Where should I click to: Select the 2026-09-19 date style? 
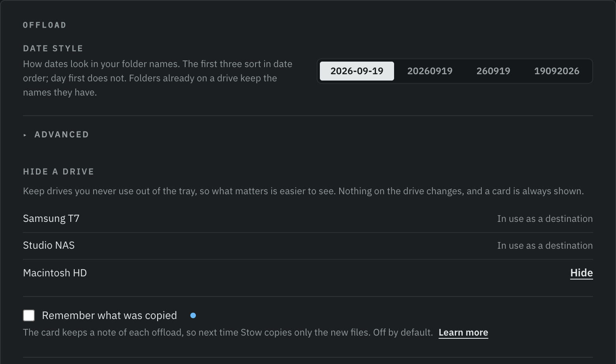tap(357, 71)
